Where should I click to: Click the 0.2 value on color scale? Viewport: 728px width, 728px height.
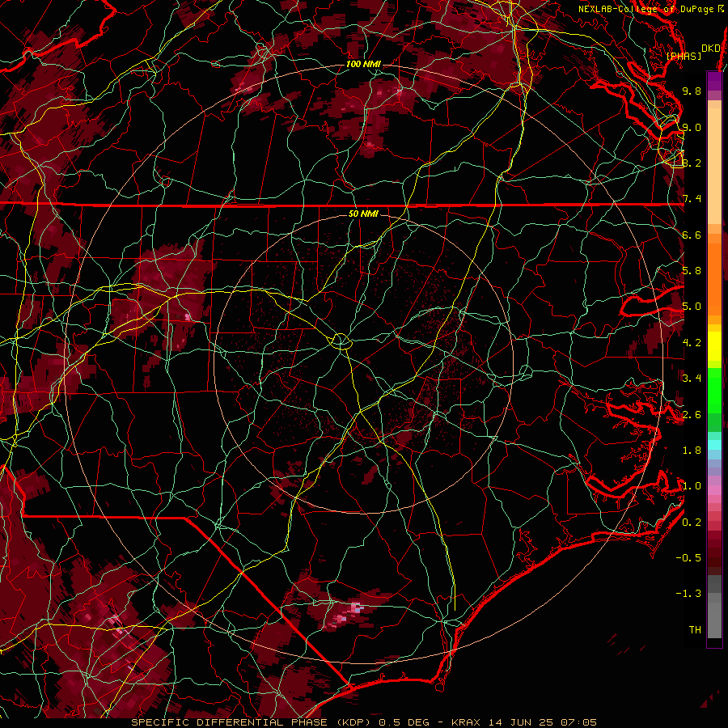coord(692,523)
